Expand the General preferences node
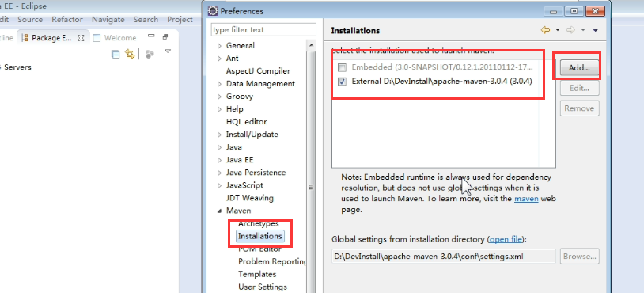Viewport: 644px width, 293px height. [219, 46]
